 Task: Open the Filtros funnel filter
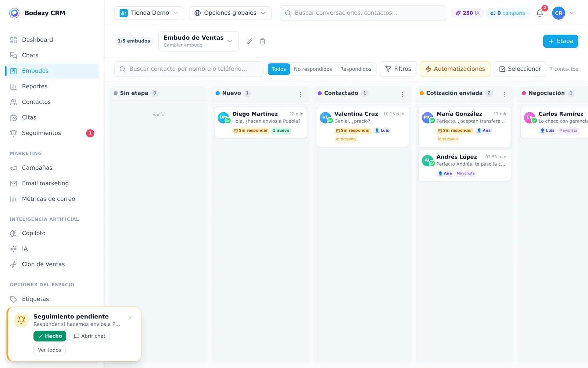click(398, 69)
